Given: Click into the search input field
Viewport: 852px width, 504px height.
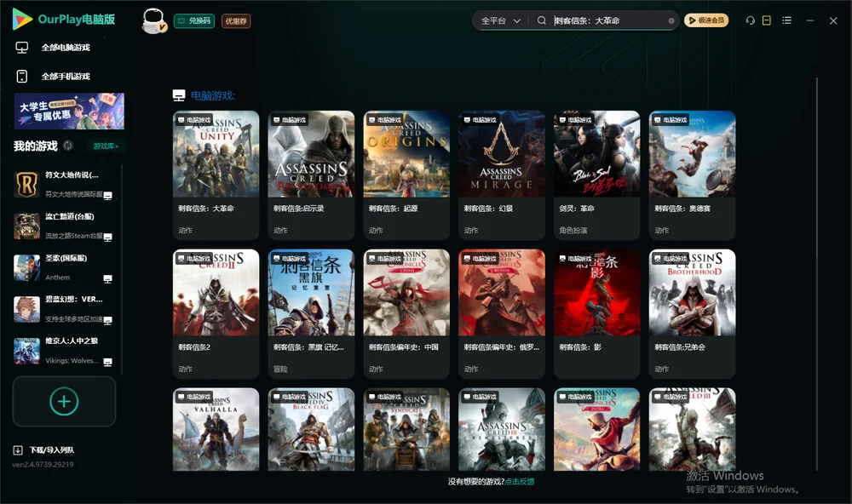Looking at the screenshot, I should click(608, 20).
